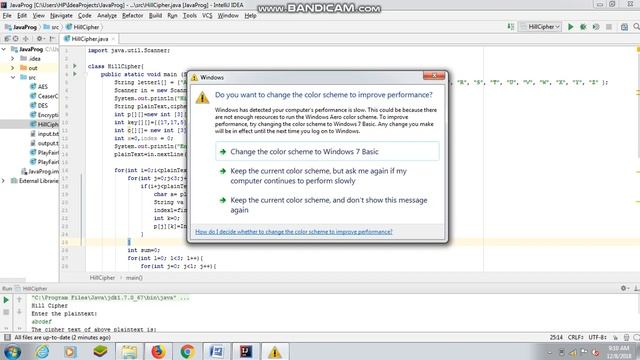Open Google Chrome from the taskbar

pyautogui.click(x=187, y=351)
